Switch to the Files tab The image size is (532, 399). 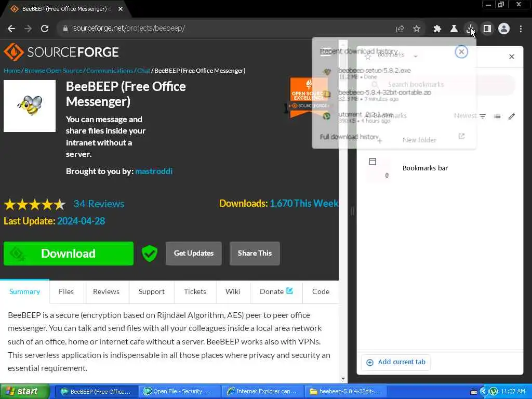click(66, 291)
